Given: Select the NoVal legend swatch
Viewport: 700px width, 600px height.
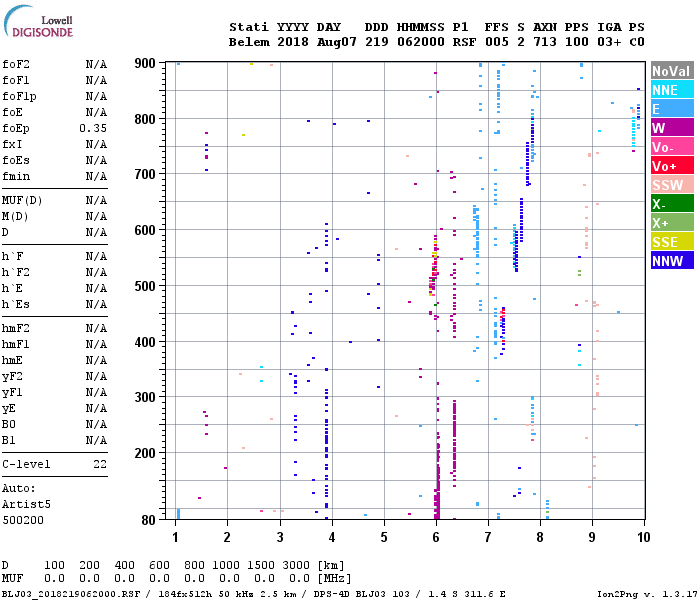Looking at the screenshot, I should (x=672, y=71).
